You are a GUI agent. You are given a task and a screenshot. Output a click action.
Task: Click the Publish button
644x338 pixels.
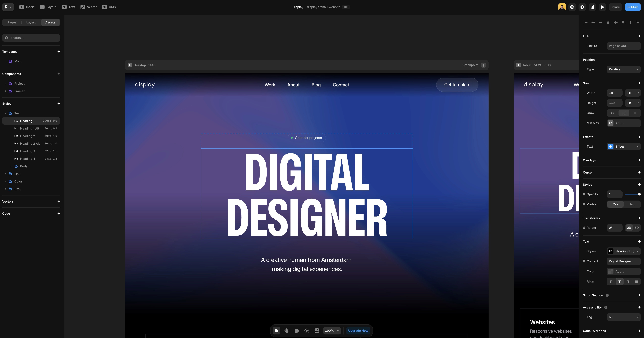[633, 7]
